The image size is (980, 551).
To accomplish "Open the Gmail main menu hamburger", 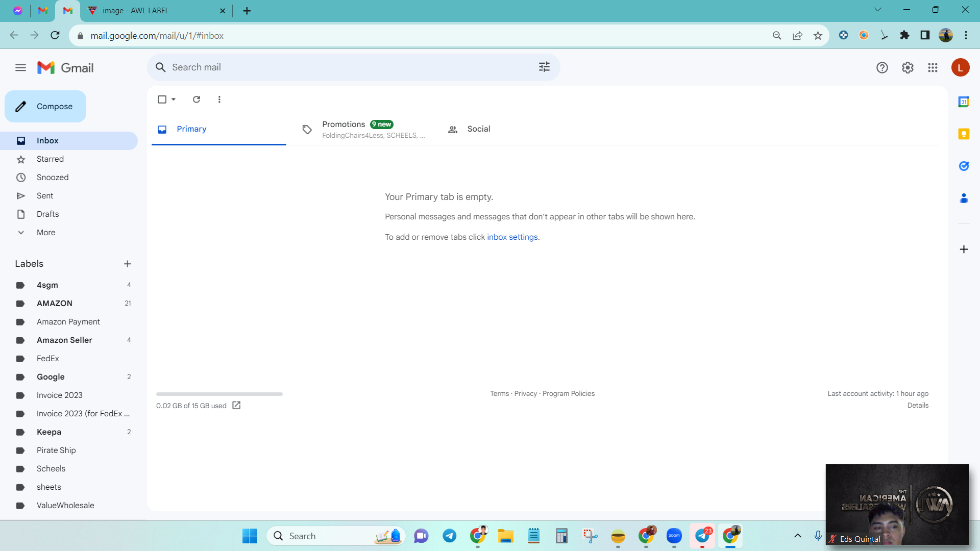I will [x=20, y=68].
